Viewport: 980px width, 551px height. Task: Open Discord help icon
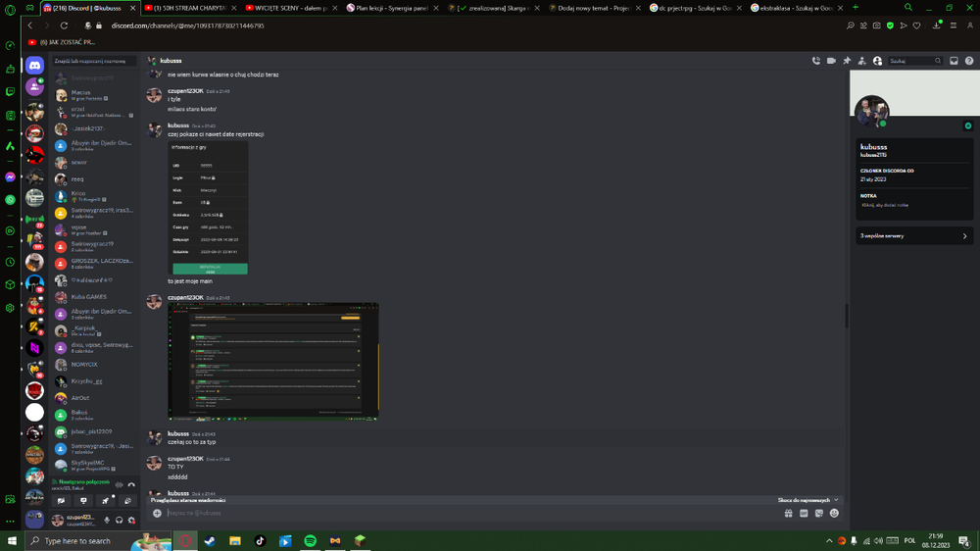click(x=969, y=61)
